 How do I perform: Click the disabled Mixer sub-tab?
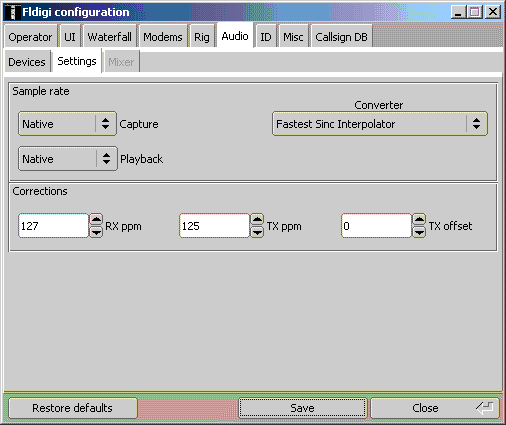tap(121, 62)
